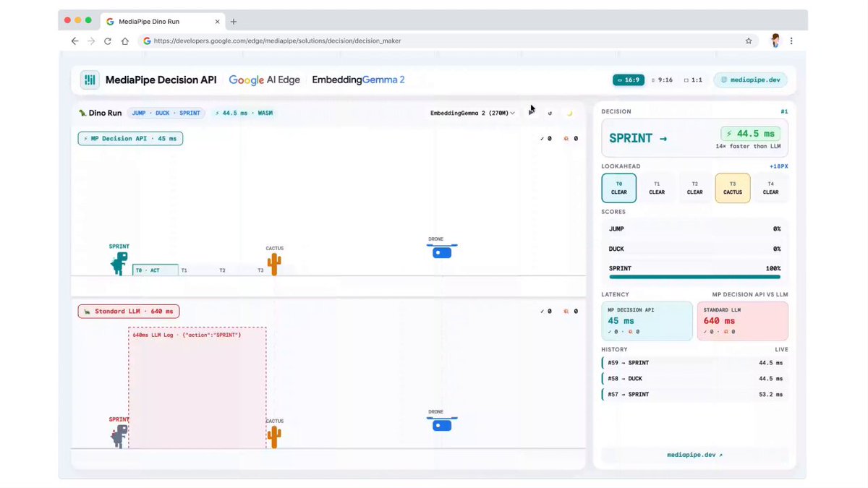This screenshot has height=488, width=868.
Task: Click the #58 DUCK history row
Action: click(x=695, y=378)
